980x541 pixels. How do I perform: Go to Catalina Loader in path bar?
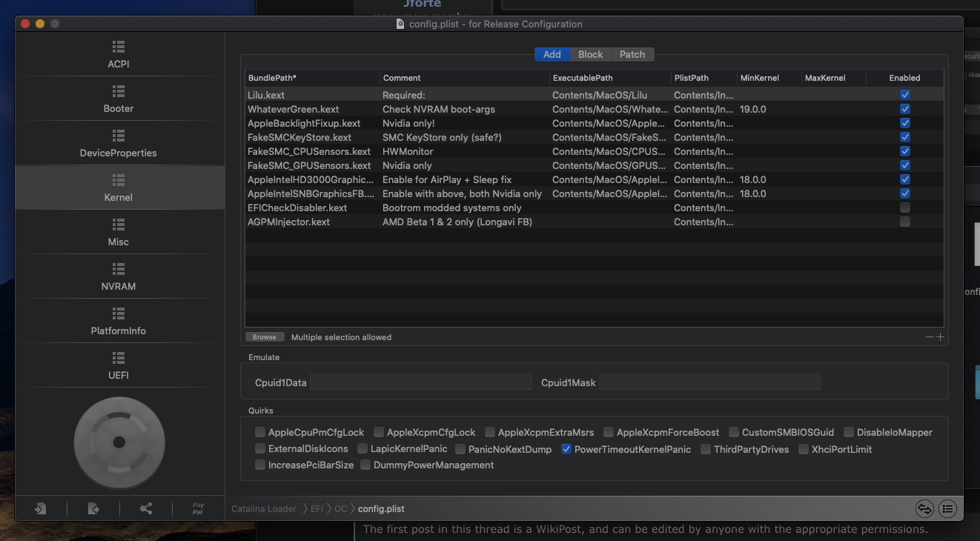264,509
